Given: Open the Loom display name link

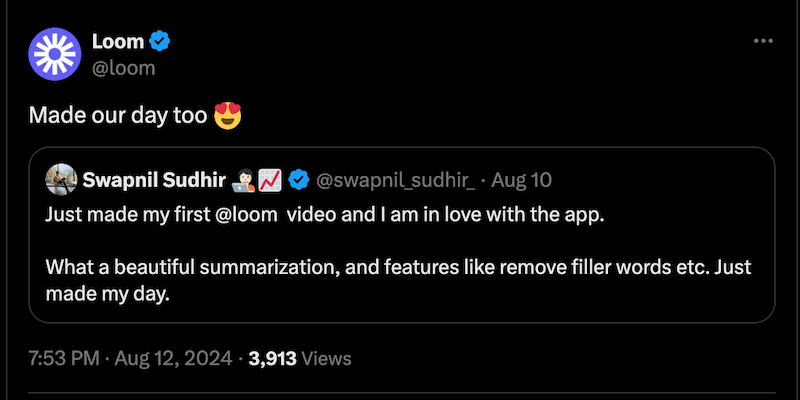Looking at the screenshot, I should point(117,41).
